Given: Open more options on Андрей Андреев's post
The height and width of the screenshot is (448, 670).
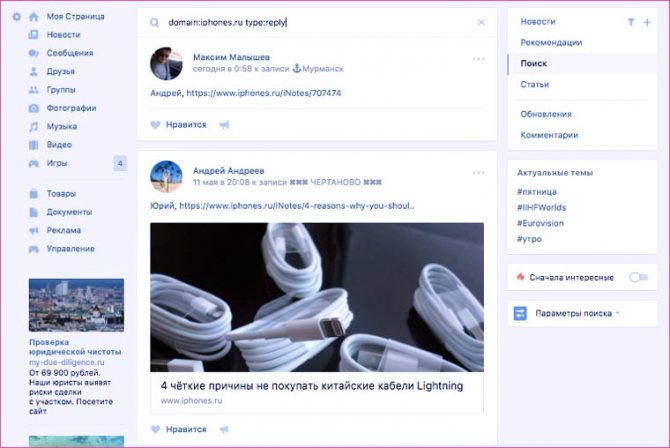Looking at the screenshot, I should [x=479, y=173].
